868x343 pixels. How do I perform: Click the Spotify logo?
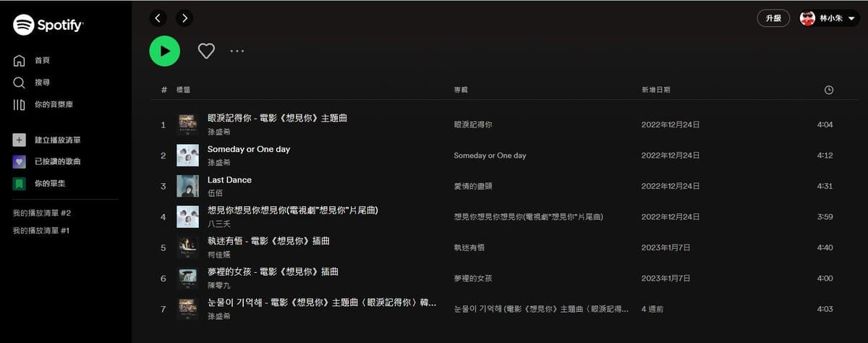pos(48,25)
